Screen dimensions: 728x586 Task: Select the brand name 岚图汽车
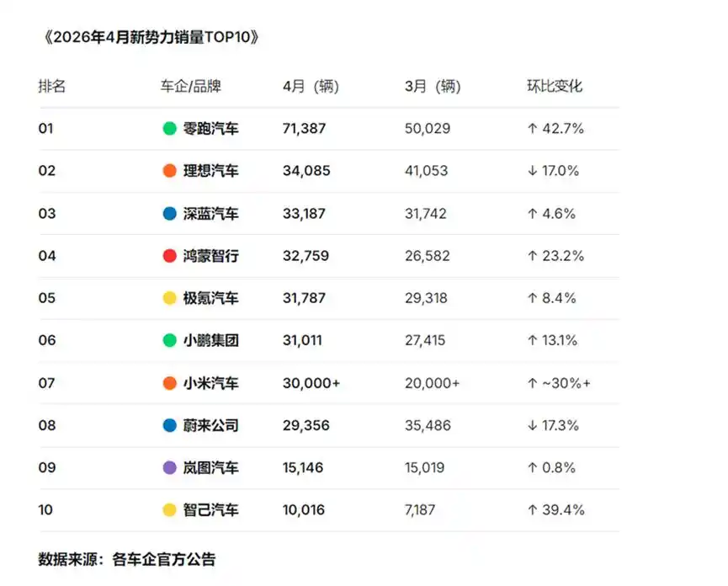point(210,467)
